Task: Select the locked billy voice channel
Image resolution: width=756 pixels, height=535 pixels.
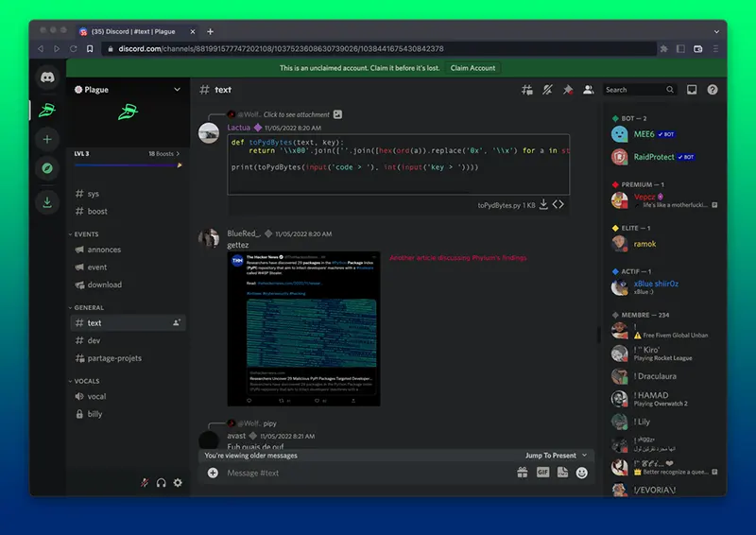Action: [x=129, y=414]
